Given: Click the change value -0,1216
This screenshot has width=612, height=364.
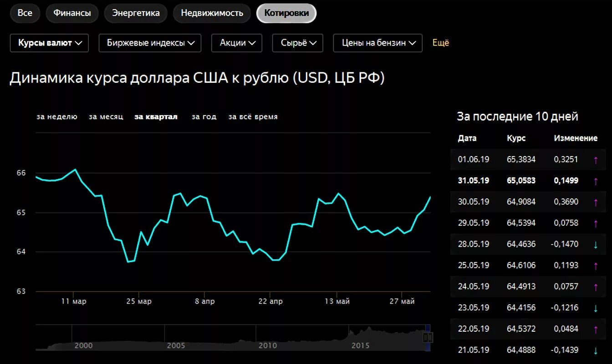Looking at the screenshot, I should click(x=565, y=308).
